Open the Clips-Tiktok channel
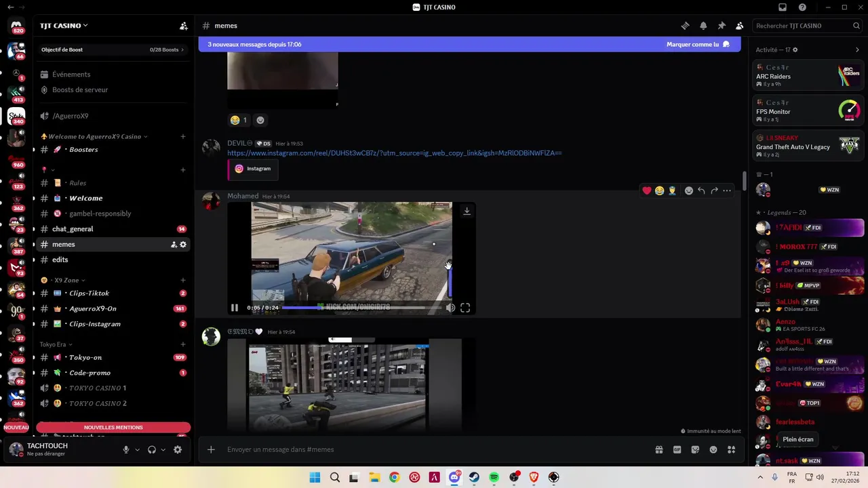This screenshot has height=488, width=868. pos(113,293)
